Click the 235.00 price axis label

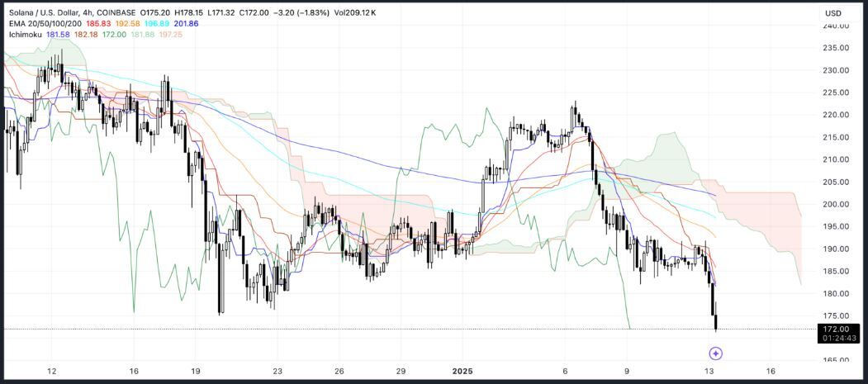coord(834,48)
